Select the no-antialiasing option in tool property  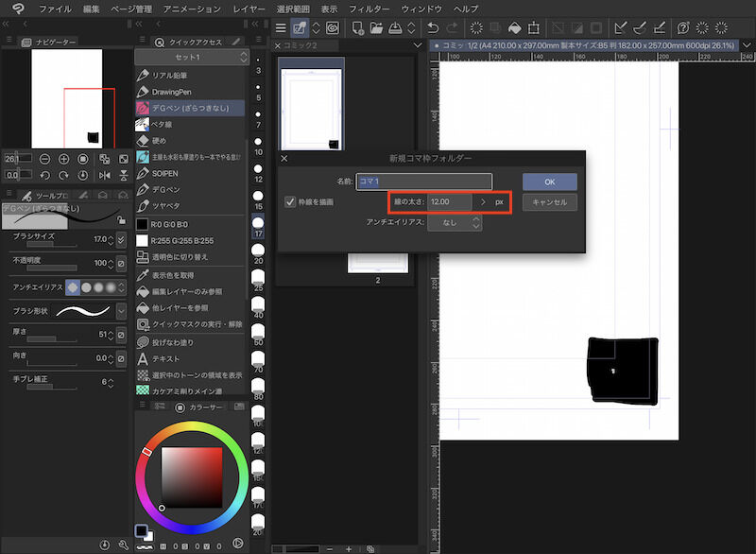tap(73, 287)
